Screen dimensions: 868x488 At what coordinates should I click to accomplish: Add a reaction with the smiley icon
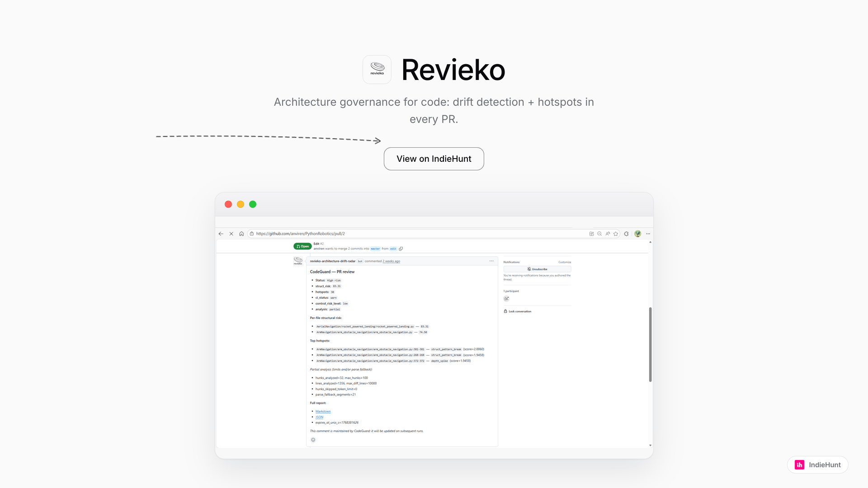click(x=313, y=440)
